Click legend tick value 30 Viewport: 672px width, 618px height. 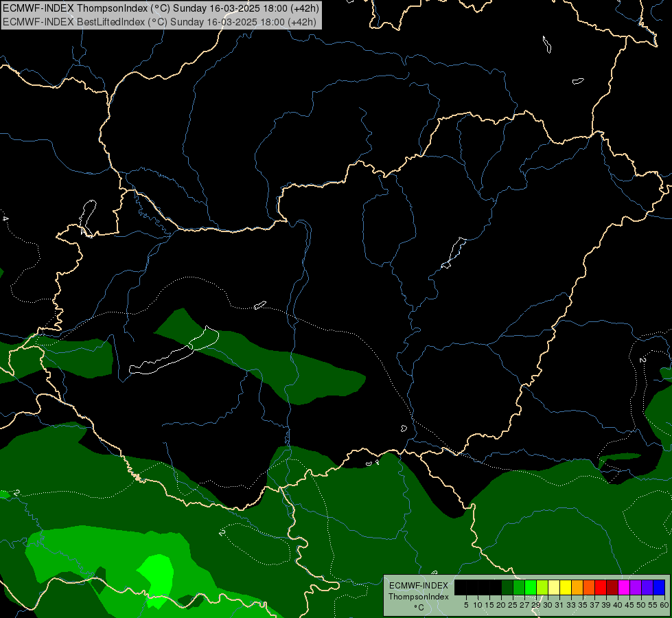548,605
